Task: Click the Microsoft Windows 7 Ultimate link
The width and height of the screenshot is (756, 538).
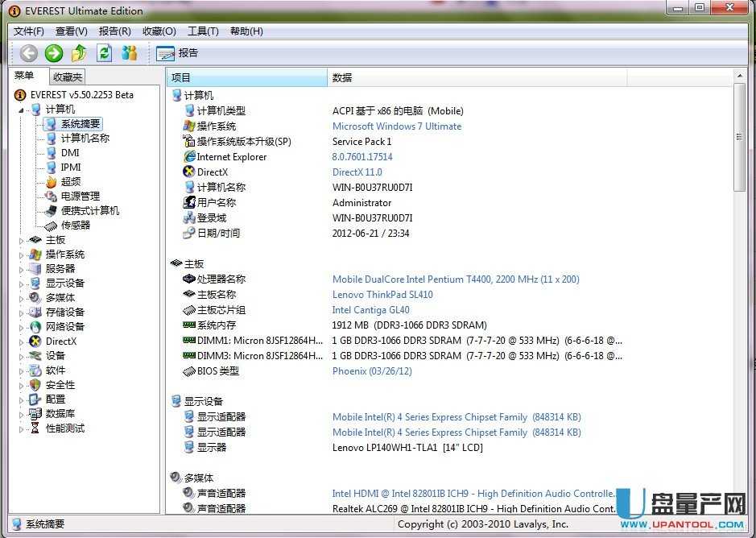Action: 397,126
